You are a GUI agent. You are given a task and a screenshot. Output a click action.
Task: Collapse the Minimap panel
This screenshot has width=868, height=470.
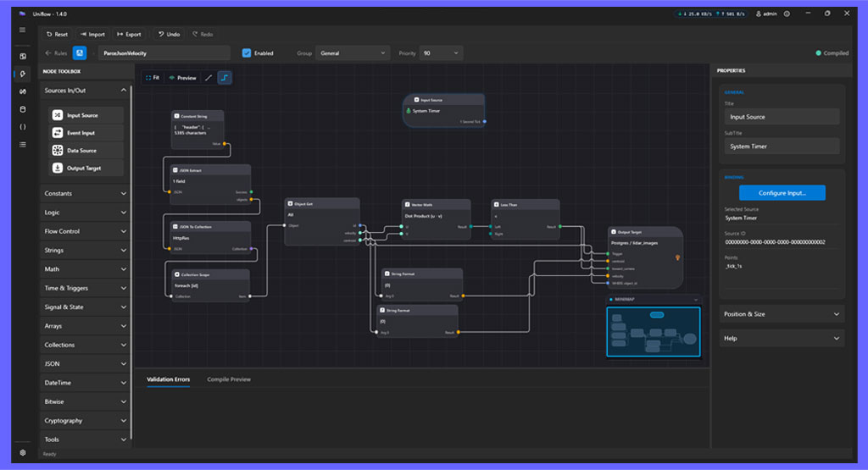coord(696,300)
